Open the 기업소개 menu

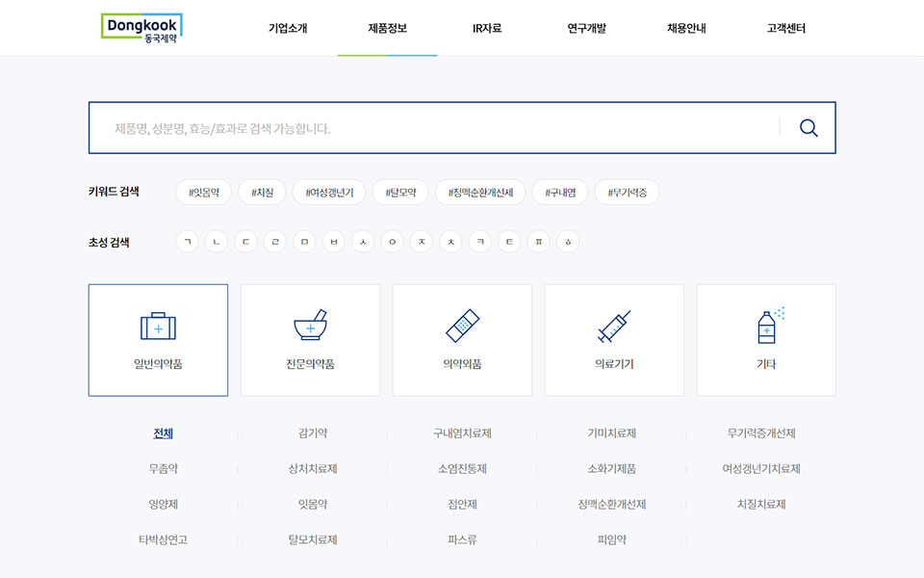click(288, 28)
